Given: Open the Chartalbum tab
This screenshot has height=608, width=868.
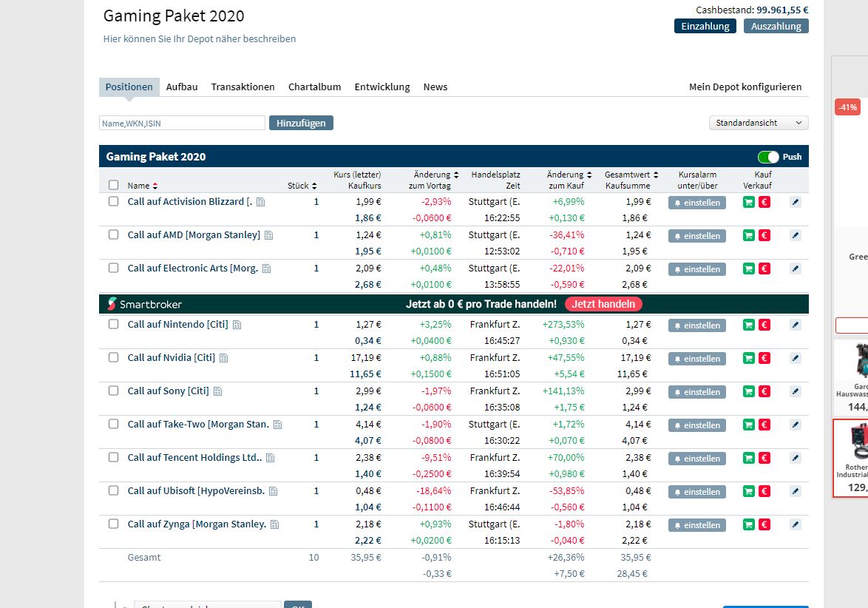Looking at the screenshot, I should pos(314,87).
